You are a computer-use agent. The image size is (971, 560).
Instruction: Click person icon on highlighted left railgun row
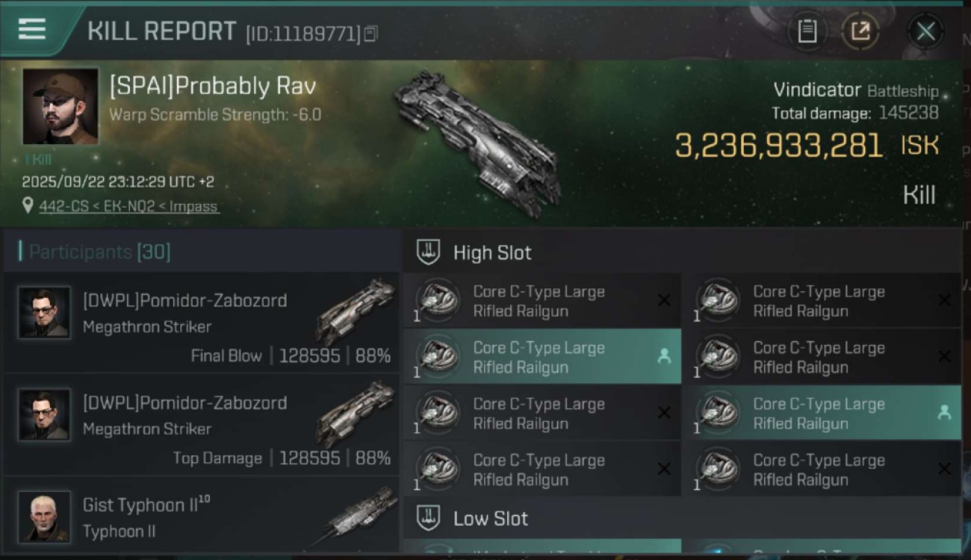pyautogui.click(x=663, y=357)
